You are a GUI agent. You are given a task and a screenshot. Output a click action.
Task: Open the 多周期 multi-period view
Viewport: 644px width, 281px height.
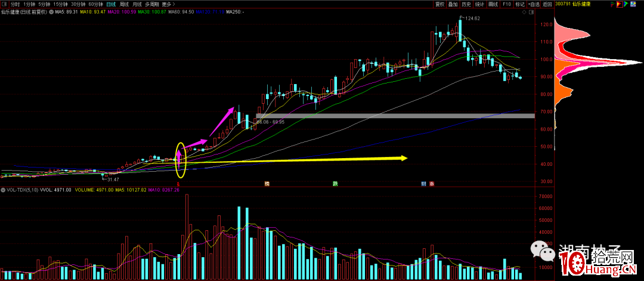pyautogui.click(x=153, y=4)
